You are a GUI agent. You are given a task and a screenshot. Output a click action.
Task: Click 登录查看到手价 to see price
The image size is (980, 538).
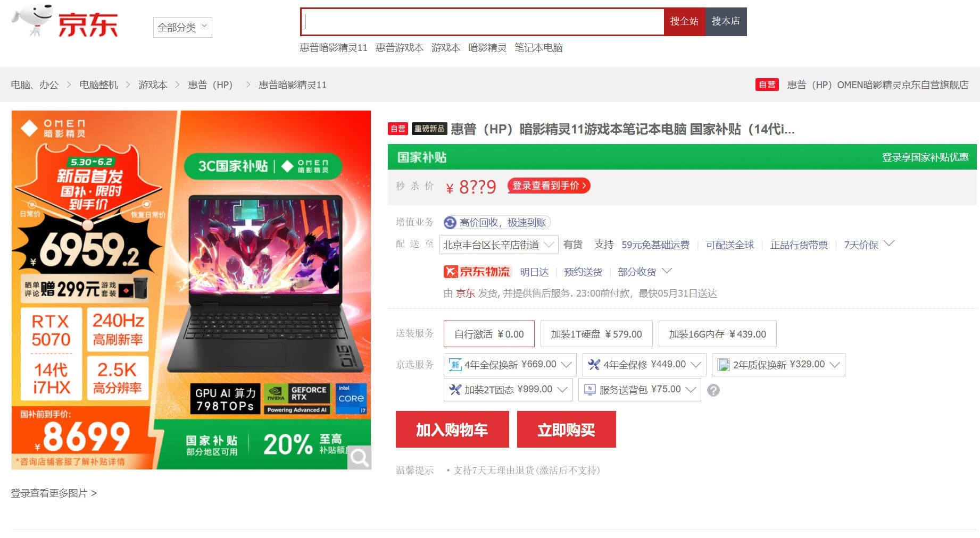(x=549, y=186)
